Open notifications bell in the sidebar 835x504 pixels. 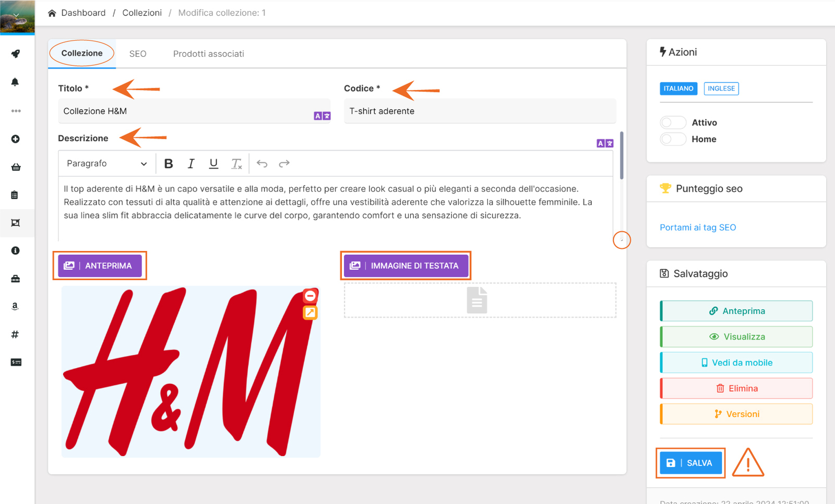pos(15,82)
